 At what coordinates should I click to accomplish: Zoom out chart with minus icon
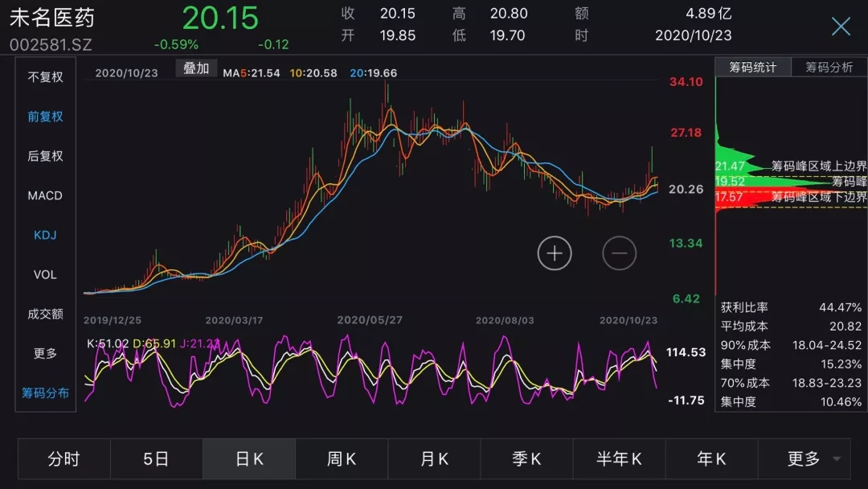tap(620, 253)
